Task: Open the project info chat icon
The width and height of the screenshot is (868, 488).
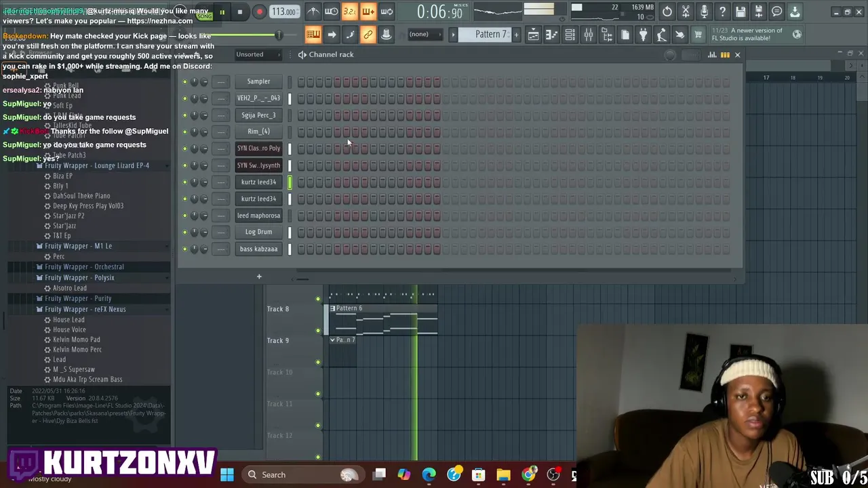Action: click(x=777, y=12)
